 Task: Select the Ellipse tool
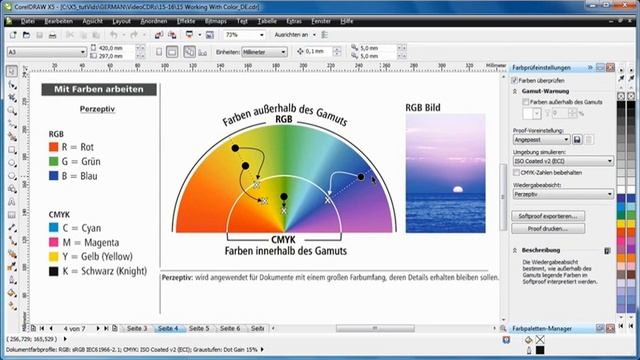pyautogui.click(x=12, y=163)
